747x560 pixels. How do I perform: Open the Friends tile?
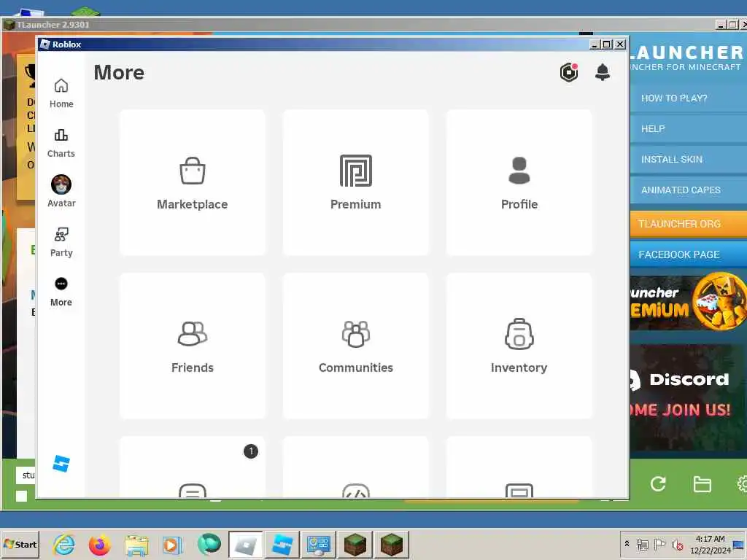[193, 346]
